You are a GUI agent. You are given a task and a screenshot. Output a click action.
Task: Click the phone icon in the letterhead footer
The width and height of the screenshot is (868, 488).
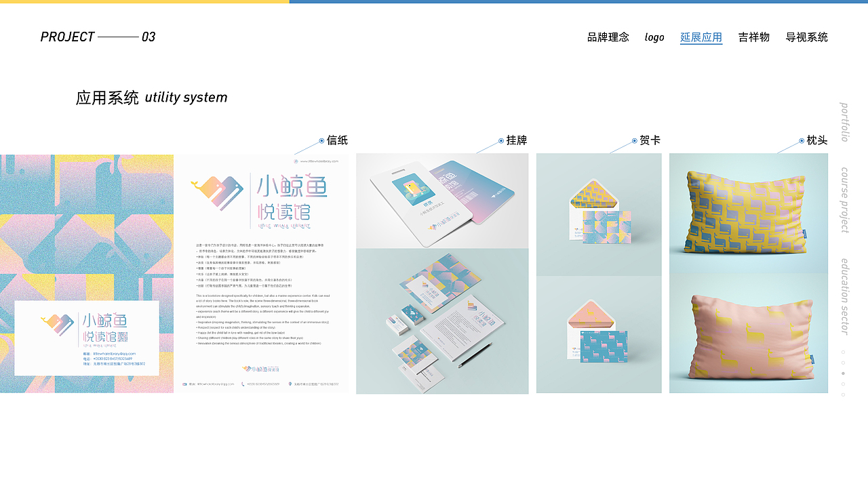(242, 384)
